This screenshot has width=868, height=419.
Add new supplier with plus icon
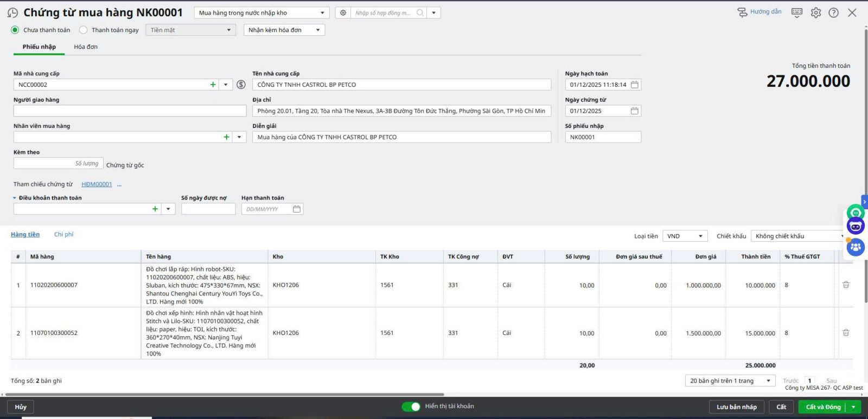(x=213, y=85)
